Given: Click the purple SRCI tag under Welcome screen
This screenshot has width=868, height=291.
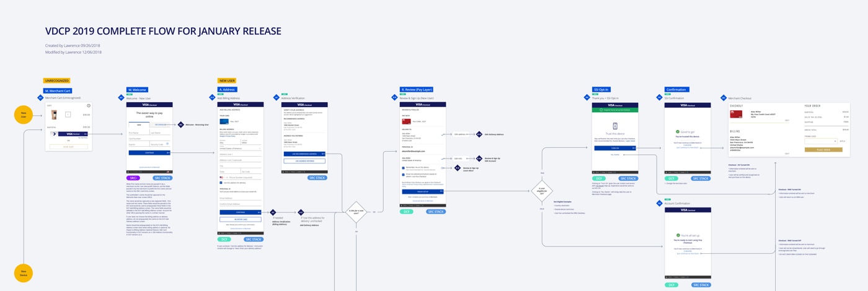Looking at the screenshot, I should (133, 178).
